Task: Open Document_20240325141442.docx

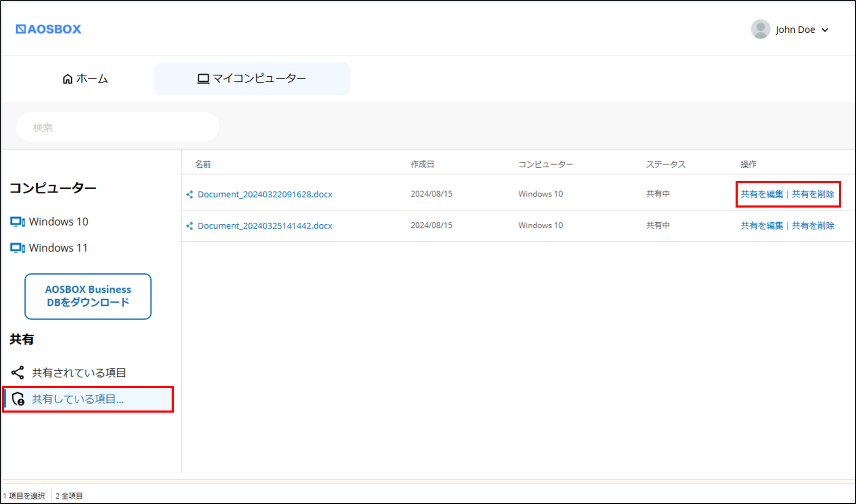Action: coord(265,226)
